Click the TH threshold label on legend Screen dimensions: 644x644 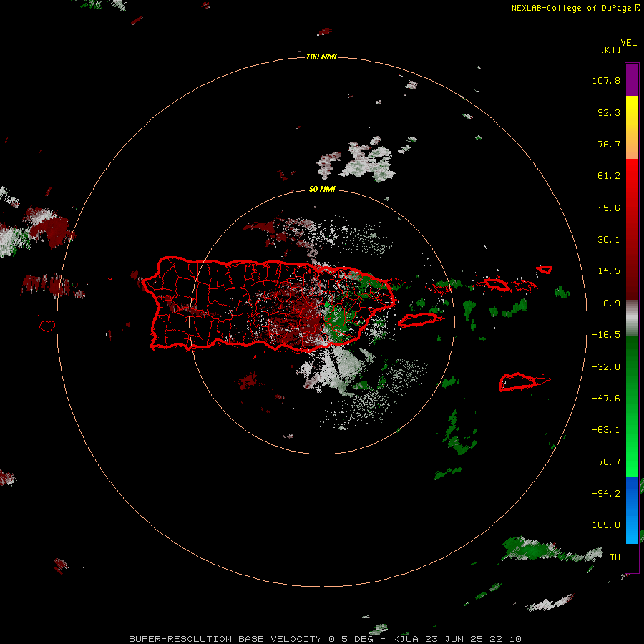coord(615,557)
